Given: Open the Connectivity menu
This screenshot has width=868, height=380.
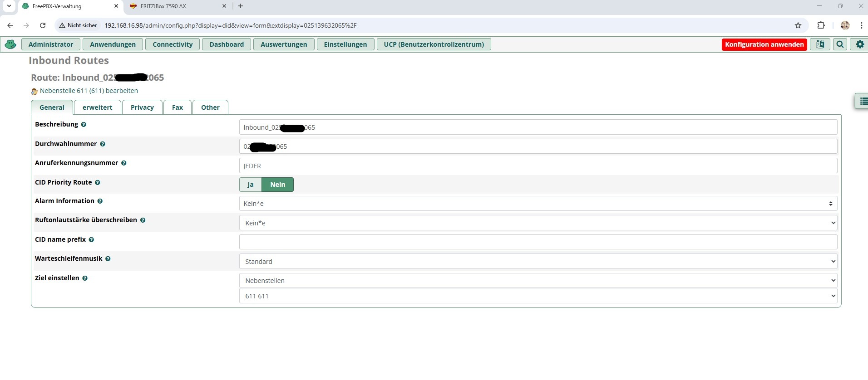Looking at the screenshot, I should (173, 44).
